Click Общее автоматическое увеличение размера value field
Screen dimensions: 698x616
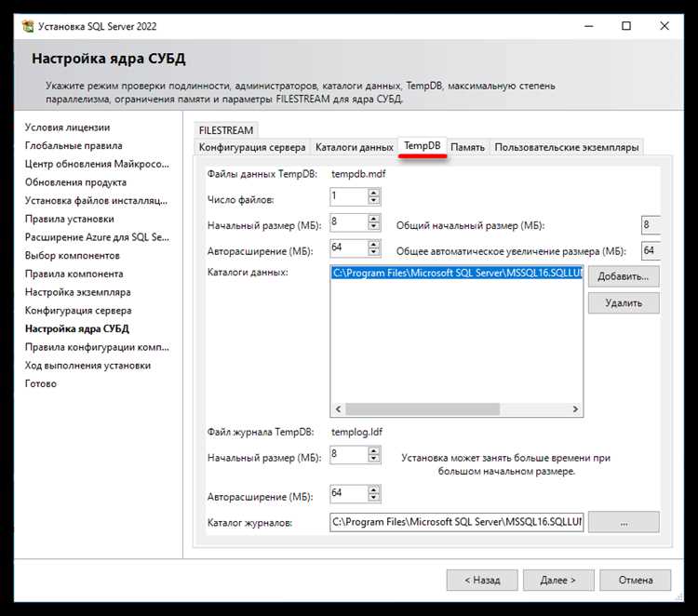click(x=651, y=250)
